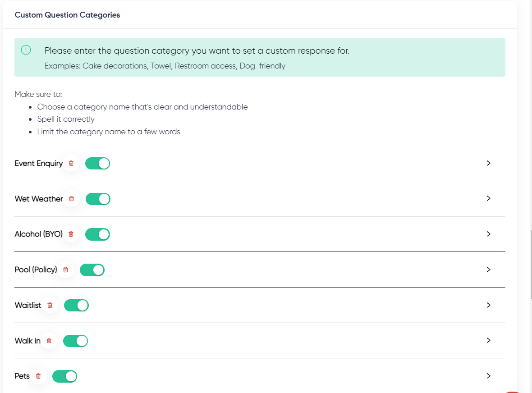532x393 pixels.
Task: Expand the Event Enquiry row chevron
Action: (x=488, y=163)
